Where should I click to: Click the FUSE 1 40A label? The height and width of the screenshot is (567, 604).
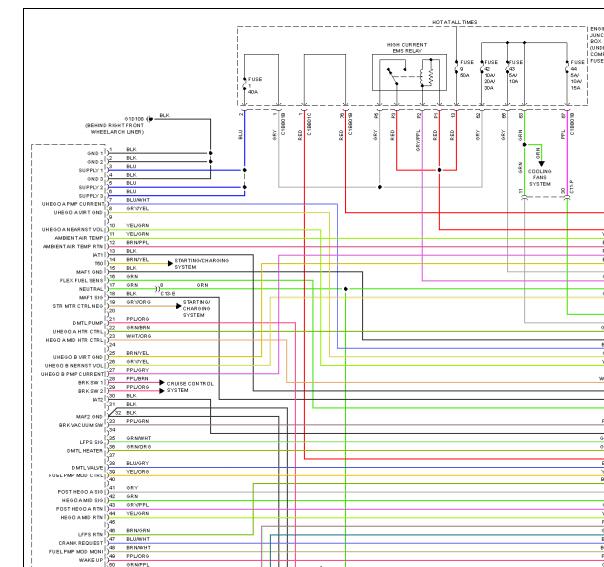[x=255, y=86]
